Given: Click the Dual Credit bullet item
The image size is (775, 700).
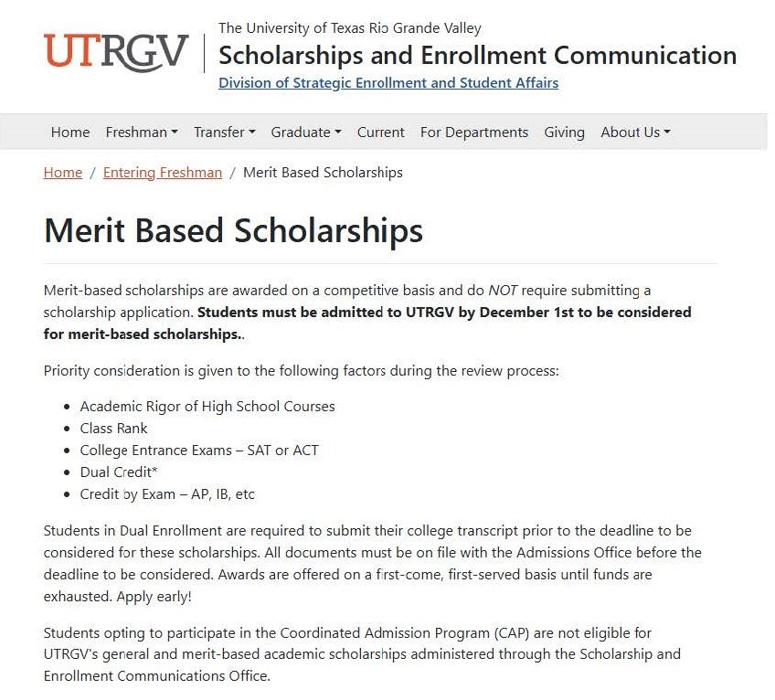Looking at the screenshot, I should [119, 472].
